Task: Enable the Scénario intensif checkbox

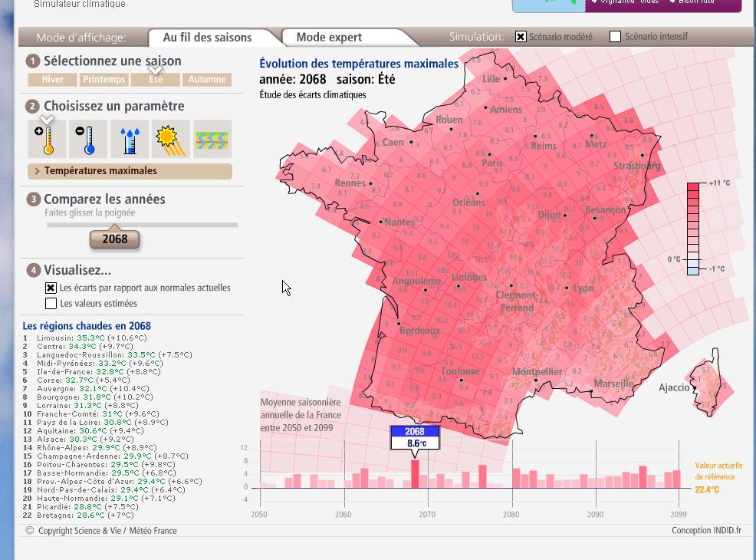Action: coord(615,37)
